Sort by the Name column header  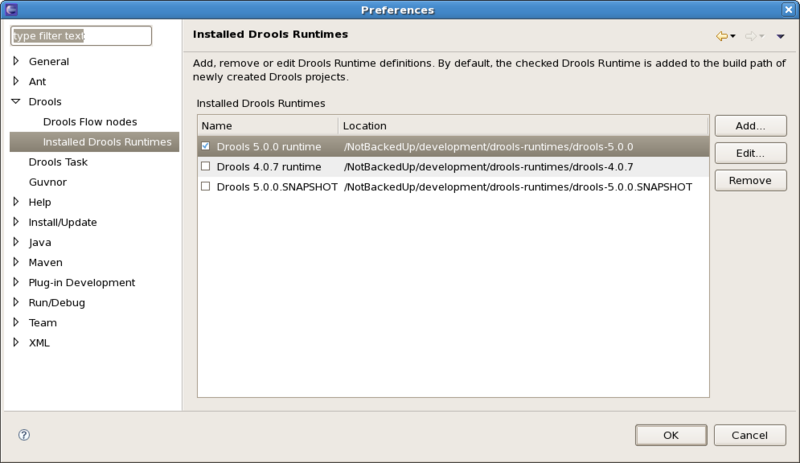(x=268, y=126)
